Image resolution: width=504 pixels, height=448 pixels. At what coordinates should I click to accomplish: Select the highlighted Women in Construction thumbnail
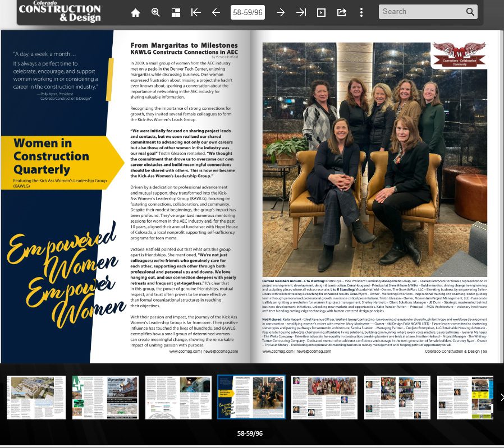tap(251, 398)
